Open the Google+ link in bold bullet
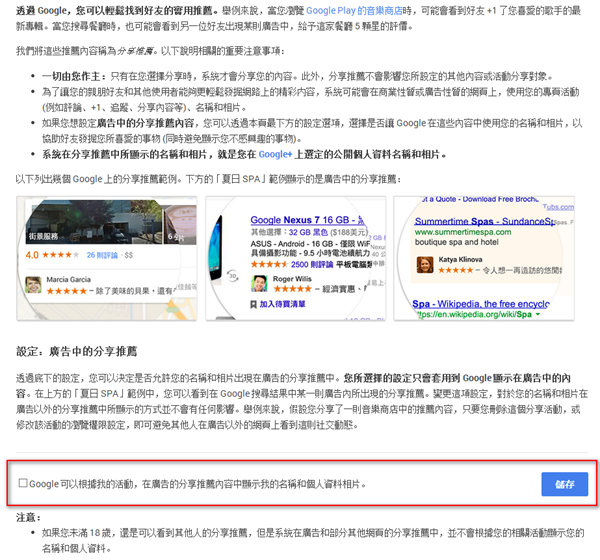Image resolution: width=600 pixels, height=560 pixels. coord(275,154)
